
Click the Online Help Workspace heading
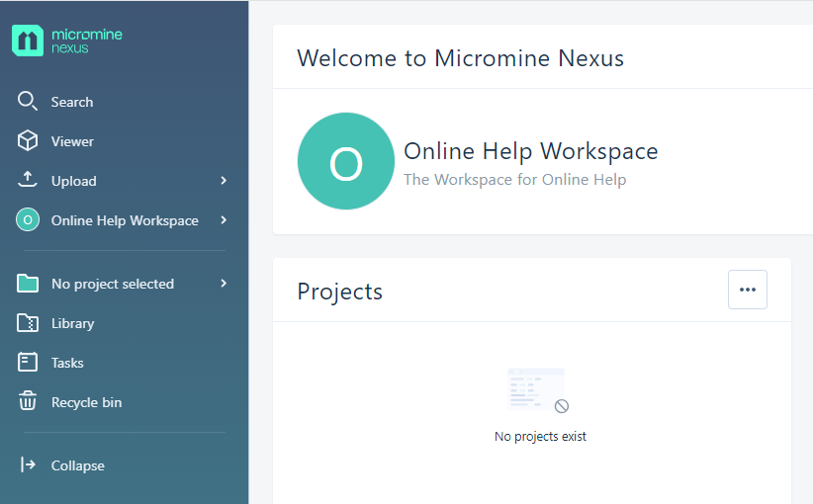click(531, 151)
